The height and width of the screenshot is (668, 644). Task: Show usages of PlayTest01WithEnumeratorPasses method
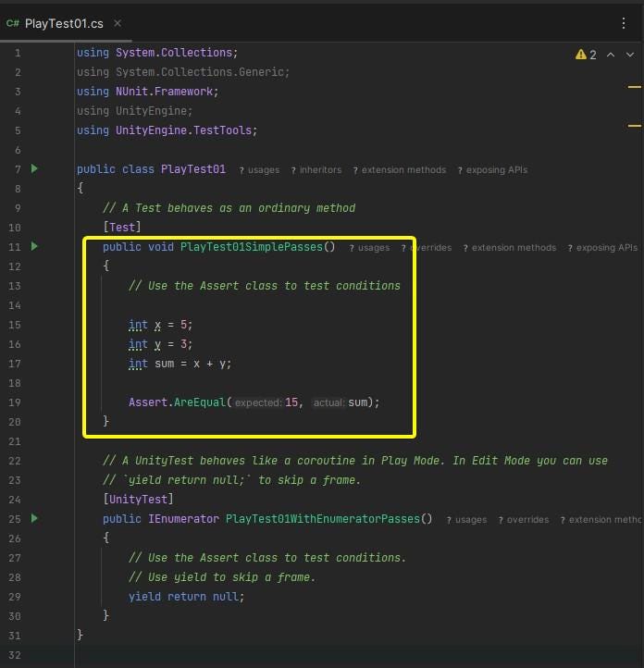(466, 520)
